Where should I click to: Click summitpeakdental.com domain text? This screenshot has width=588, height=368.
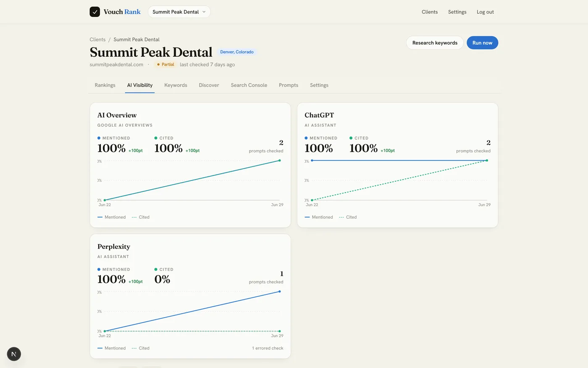click(116, 64)
